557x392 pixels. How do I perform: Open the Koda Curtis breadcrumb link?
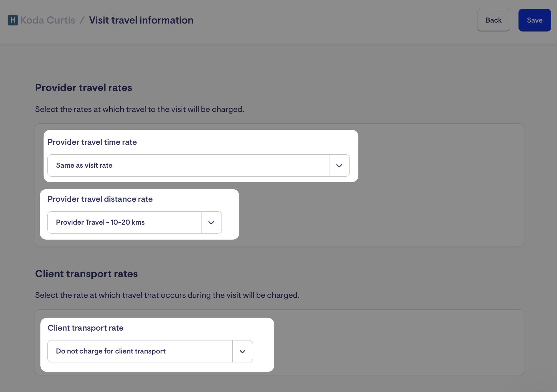point(48,20)
